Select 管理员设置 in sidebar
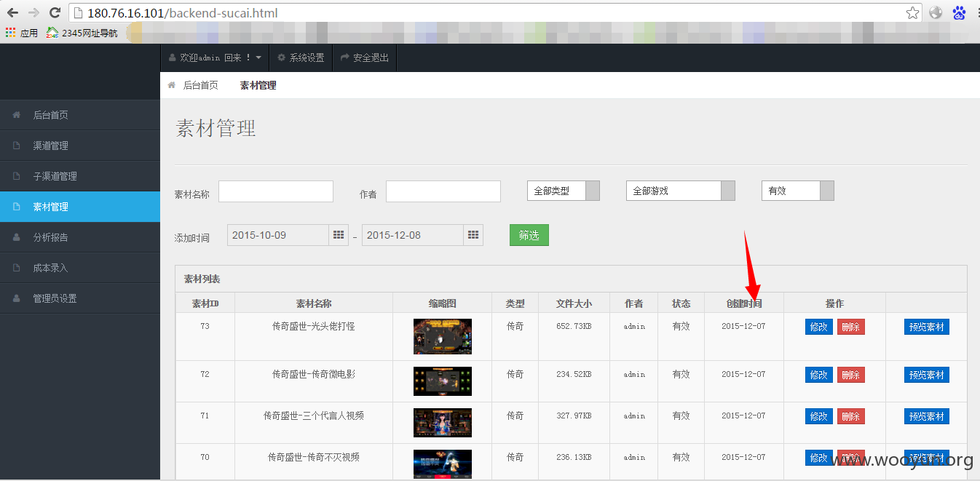980x481 pixels. pyautogui.click(x=80, y=298)
